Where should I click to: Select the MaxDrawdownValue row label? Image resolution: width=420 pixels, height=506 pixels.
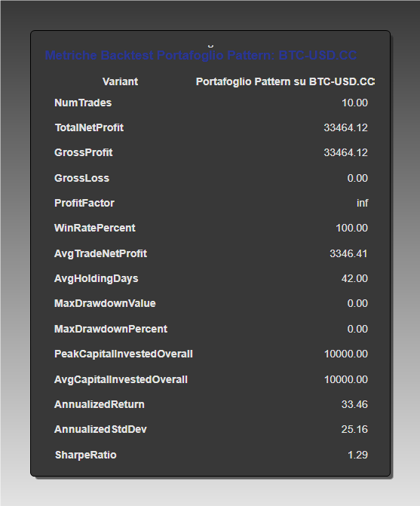coord(105,304)
